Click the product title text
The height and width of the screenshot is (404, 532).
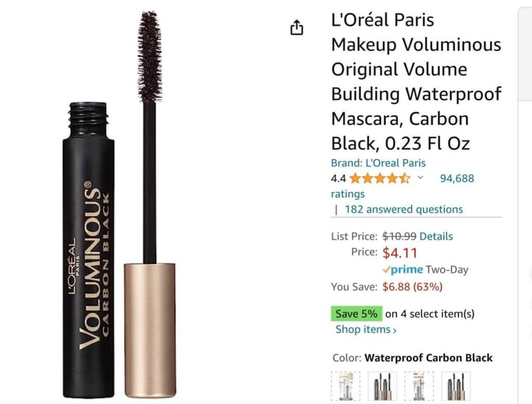[416, 82]
